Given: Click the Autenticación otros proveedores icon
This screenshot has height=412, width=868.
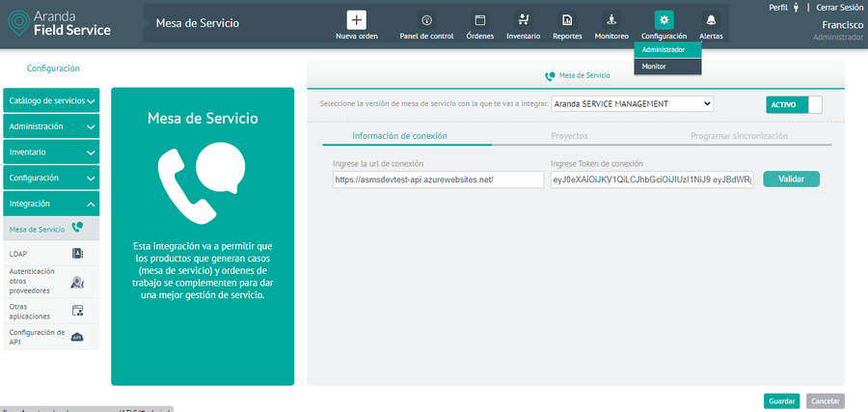Looking at the screenshot, I should pos(77,282).
